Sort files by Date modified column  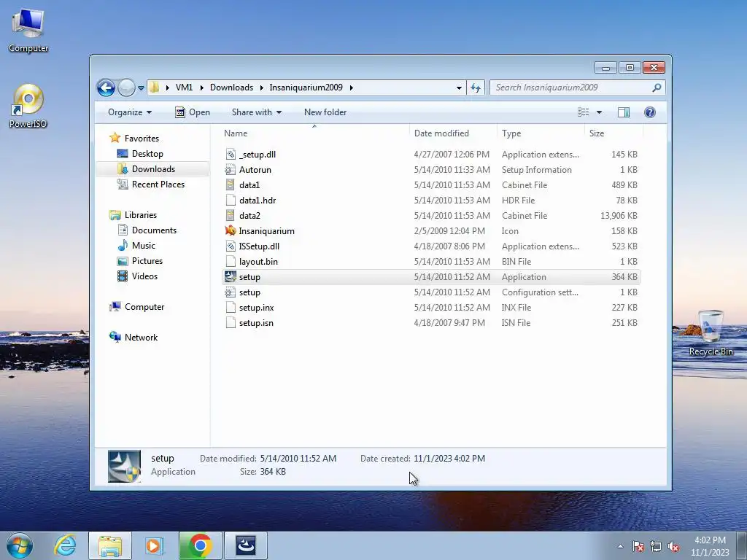tap(452, 133)
